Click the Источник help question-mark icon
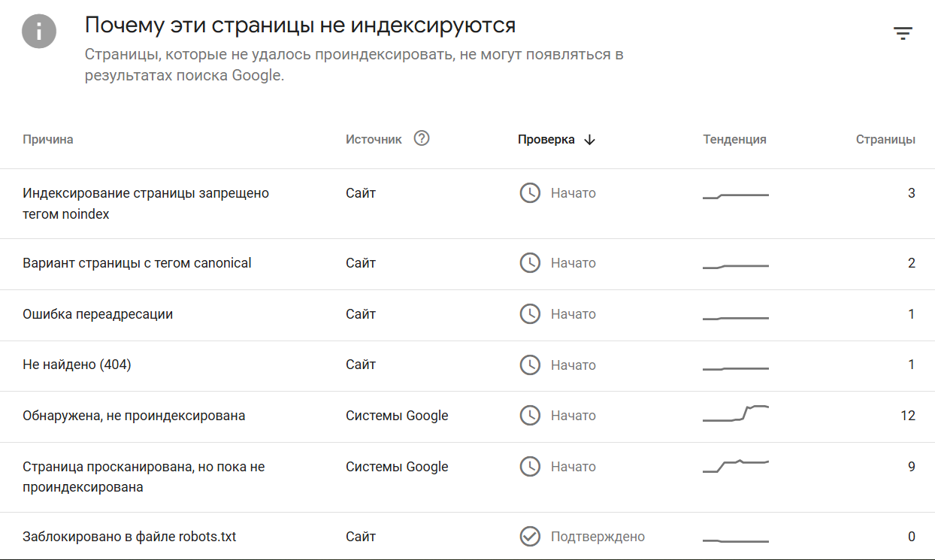This screenshot has width=935, height=560. click(x=422, y=138)
